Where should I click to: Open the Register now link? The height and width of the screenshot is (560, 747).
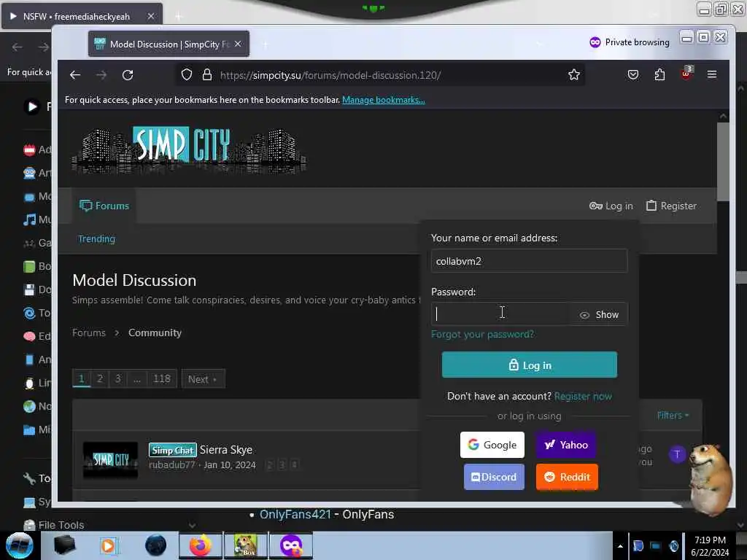(x=583, y=396)
